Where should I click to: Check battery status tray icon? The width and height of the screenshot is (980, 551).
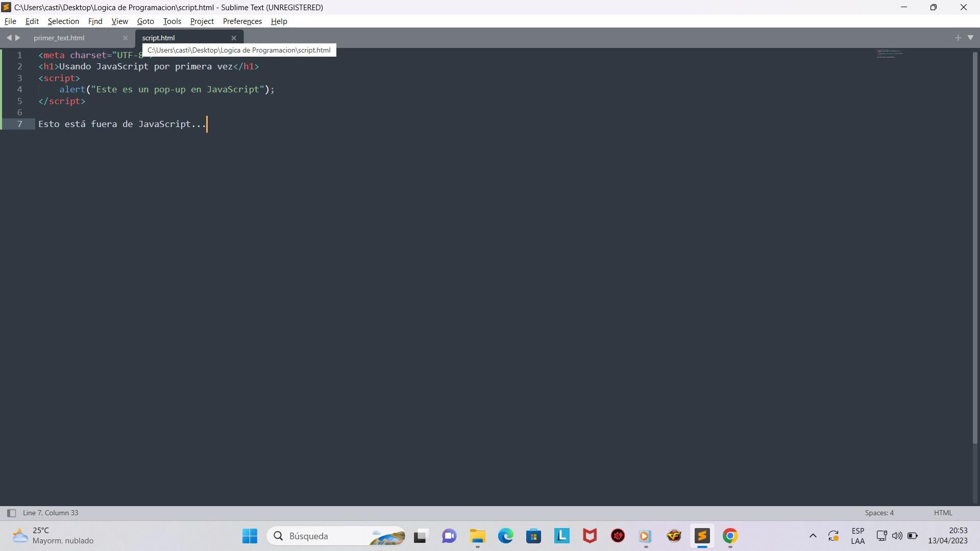(x=913, y=536)
